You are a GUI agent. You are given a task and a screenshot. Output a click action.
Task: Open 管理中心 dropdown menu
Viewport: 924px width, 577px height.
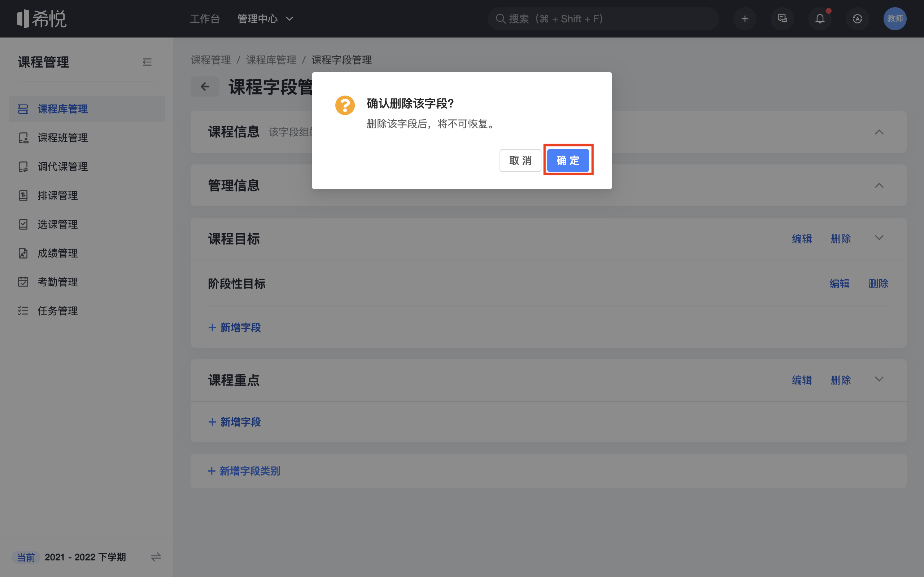(x=265, y=19)
